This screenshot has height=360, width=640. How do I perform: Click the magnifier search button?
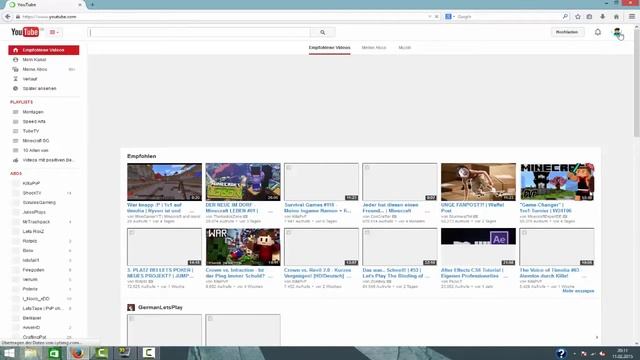tap(322, 32)
